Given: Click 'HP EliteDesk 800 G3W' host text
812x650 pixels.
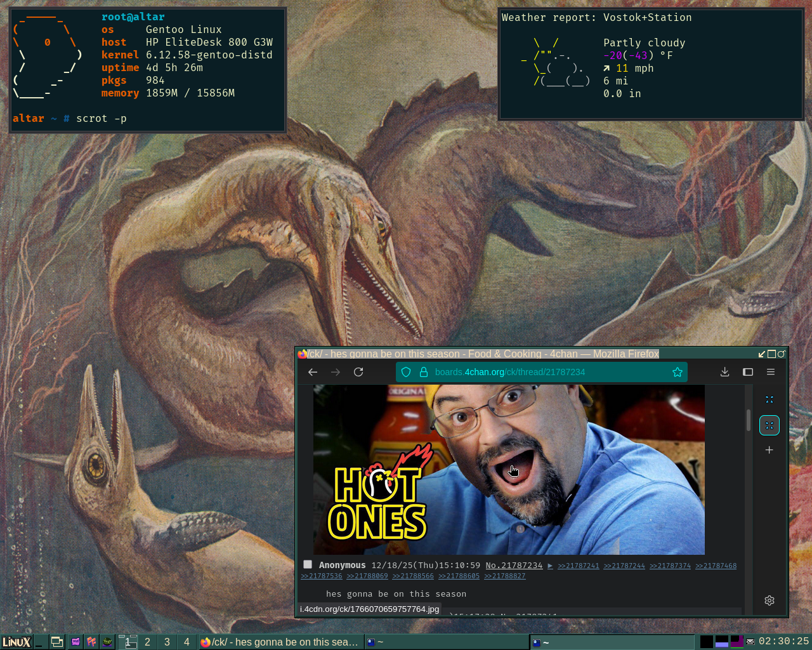Looking at the screenshot, I should [x=209, y=43].
